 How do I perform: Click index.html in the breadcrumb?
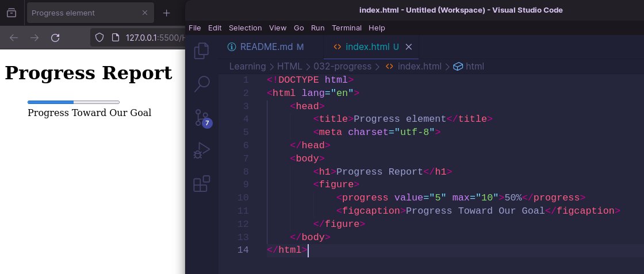click(419, 67)
